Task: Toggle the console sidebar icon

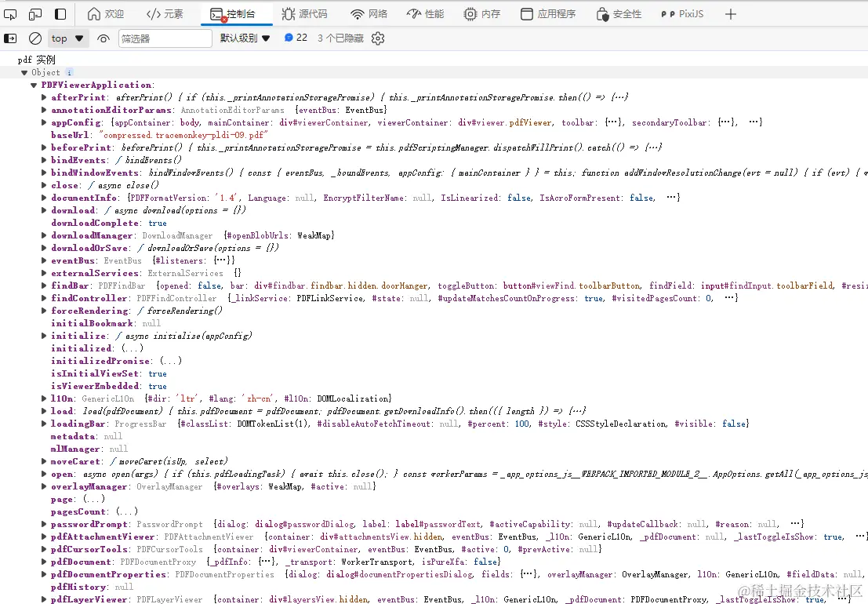Action: click(10, 38)
